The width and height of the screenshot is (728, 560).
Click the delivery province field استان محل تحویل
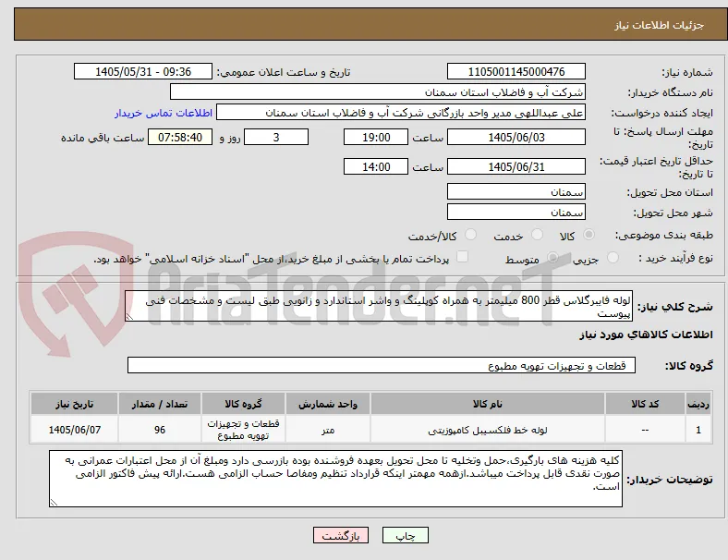[516, 192]
